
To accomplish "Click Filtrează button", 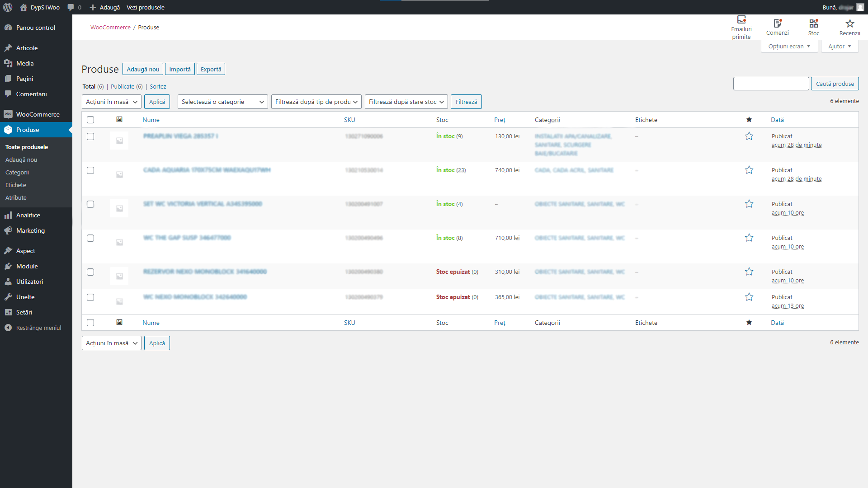I will (x=466, y=102).
